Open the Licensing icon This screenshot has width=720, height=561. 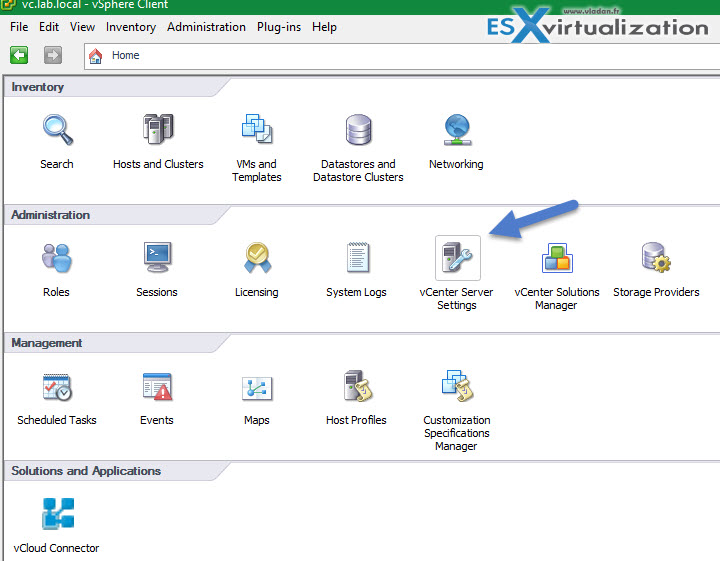coord(258,258)
